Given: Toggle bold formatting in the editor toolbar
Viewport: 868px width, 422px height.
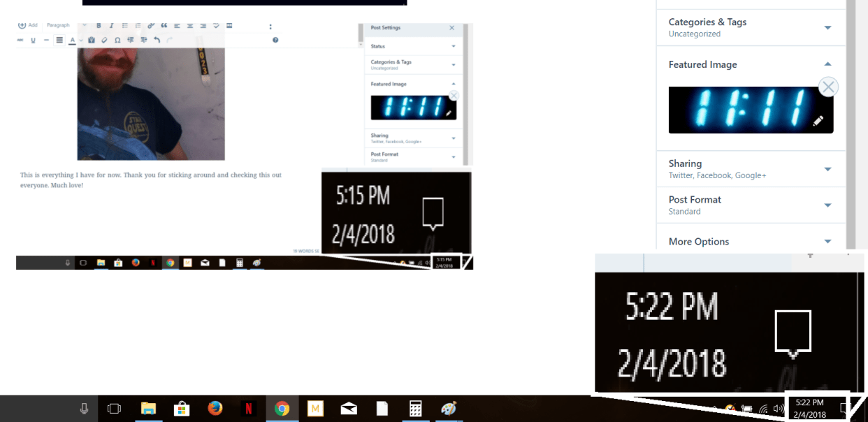Looking at the screenshot, I should point(99,26).
